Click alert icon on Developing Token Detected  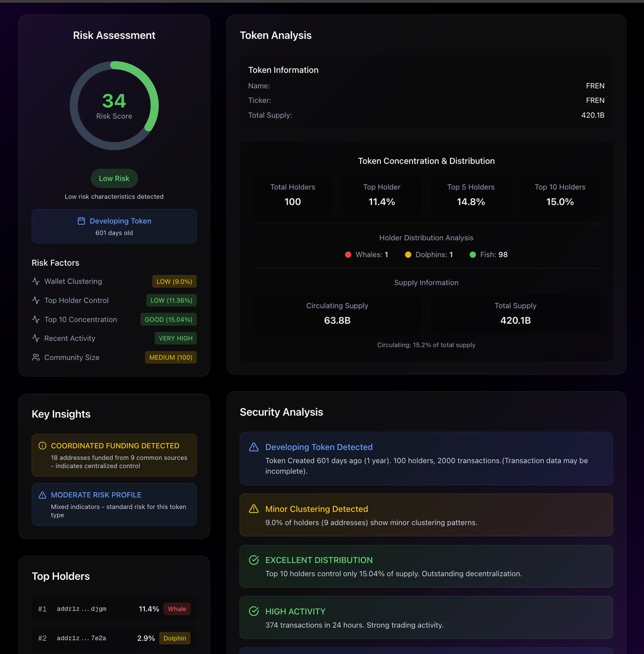point(253,446)
